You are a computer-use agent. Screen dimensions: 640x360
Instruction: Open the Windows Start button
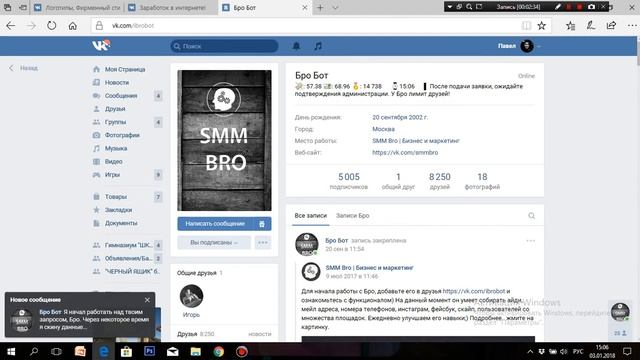pos(11,351)
